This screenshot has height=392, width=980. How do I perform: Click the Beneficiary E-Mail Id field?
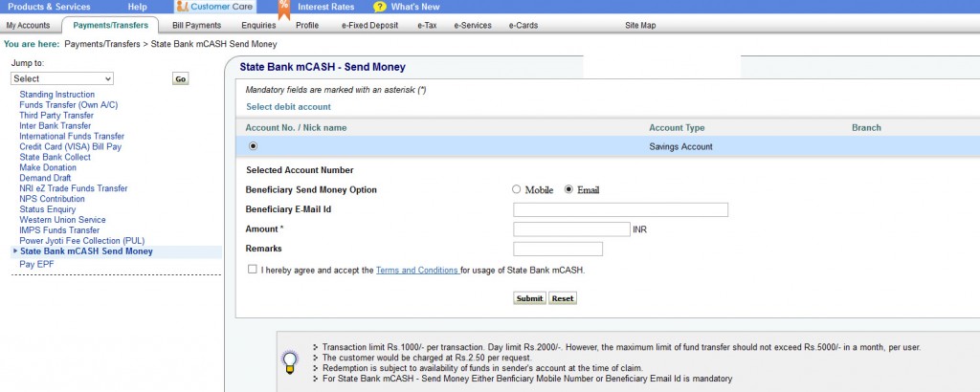(620, 209)
